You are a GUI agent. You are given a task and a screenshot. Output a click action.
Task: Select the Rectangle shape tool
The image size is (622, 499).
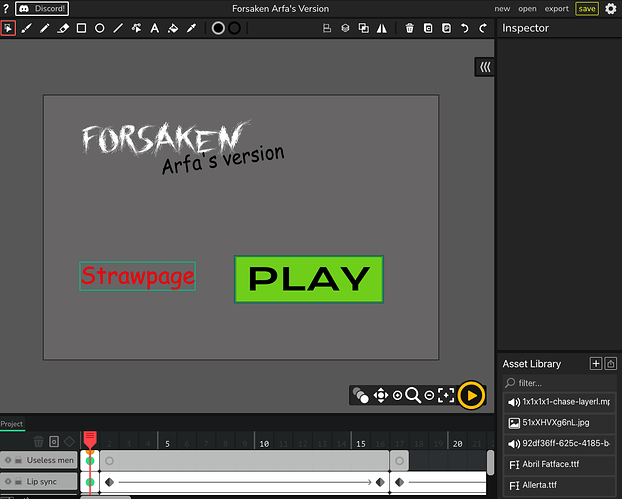(x=82, y=28)
